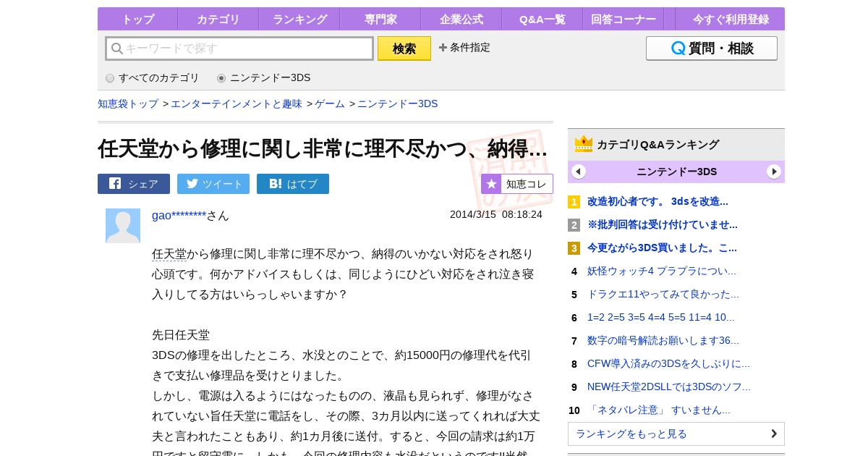Click the rank 1 gold badge
The height and width of the screenshot is (456, 868).
574,202
